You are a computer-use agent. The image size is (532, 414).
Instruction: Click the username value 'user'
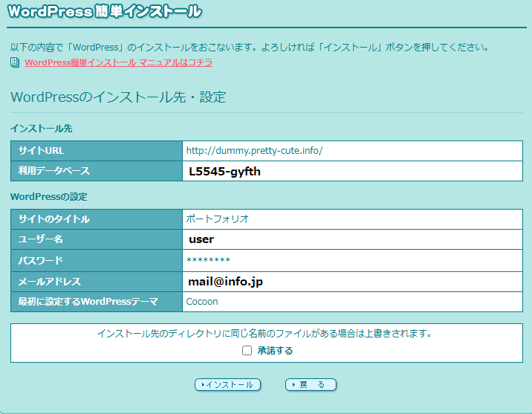click(201, 239)
